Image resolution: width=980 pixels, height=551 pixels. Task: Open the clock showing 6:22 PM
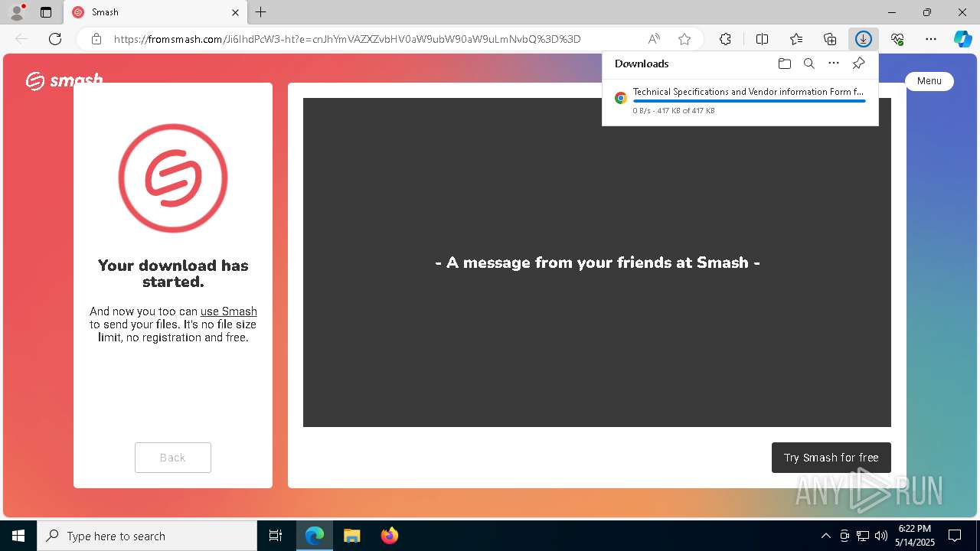(x=915, y=536)
